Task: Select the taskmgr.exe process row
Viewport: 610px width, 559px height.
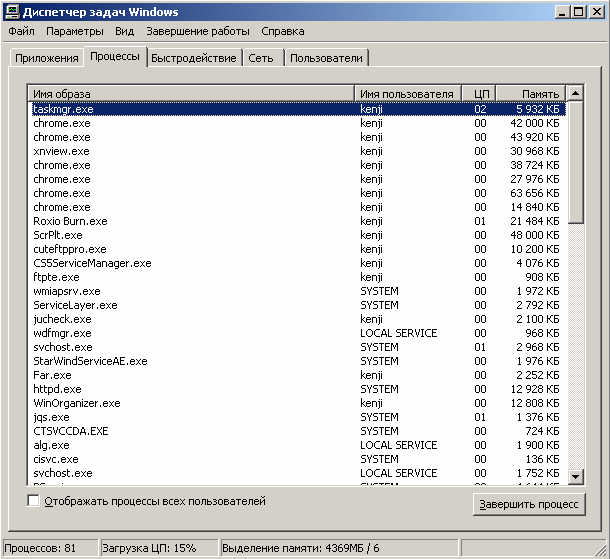Action: coord(298,109)
